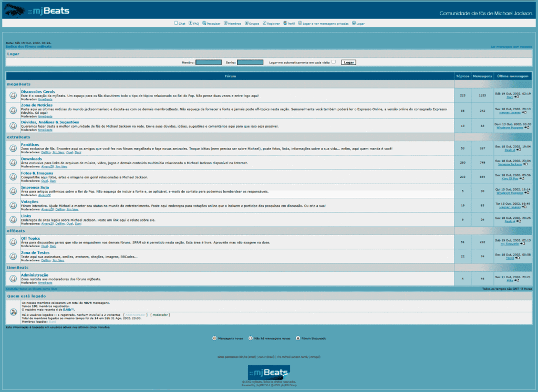Click the forum status icon beside Votações
Viewport: 538px width, 392px height.
coord(13,205)
